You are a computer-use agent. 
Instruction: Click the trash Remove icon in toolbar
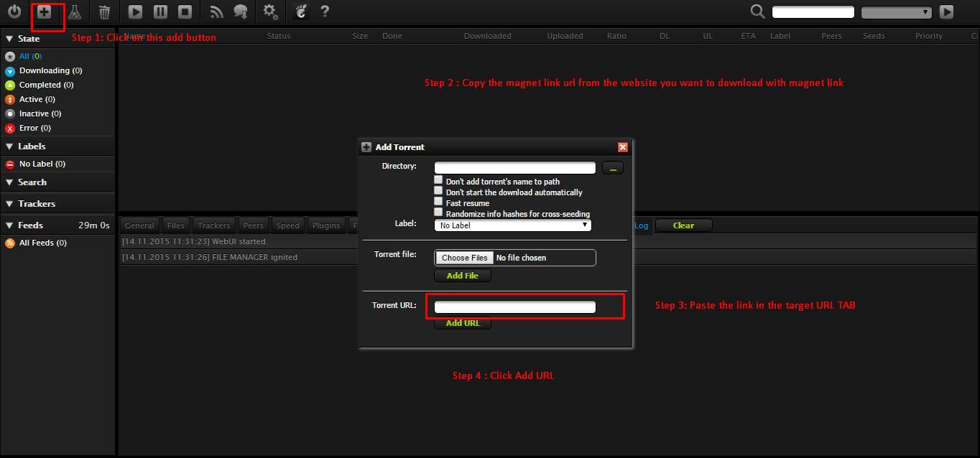[x=104, y=12]
